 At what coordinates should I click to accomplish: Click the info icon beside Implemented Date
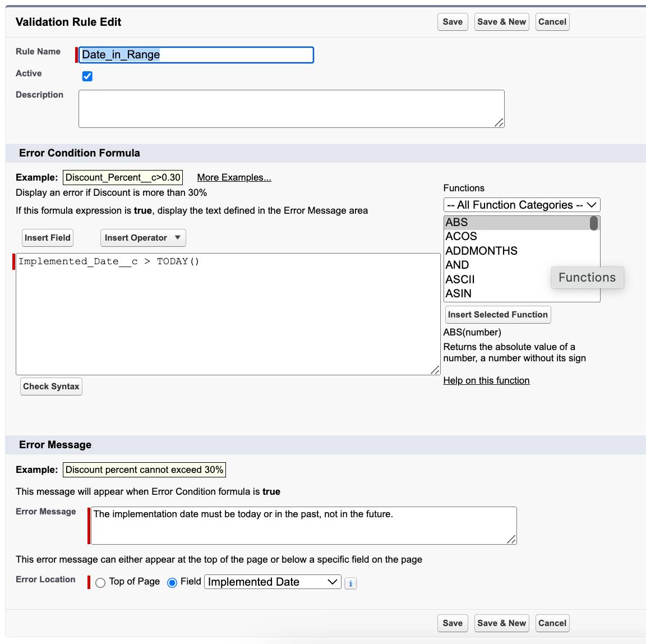(350, 583)
